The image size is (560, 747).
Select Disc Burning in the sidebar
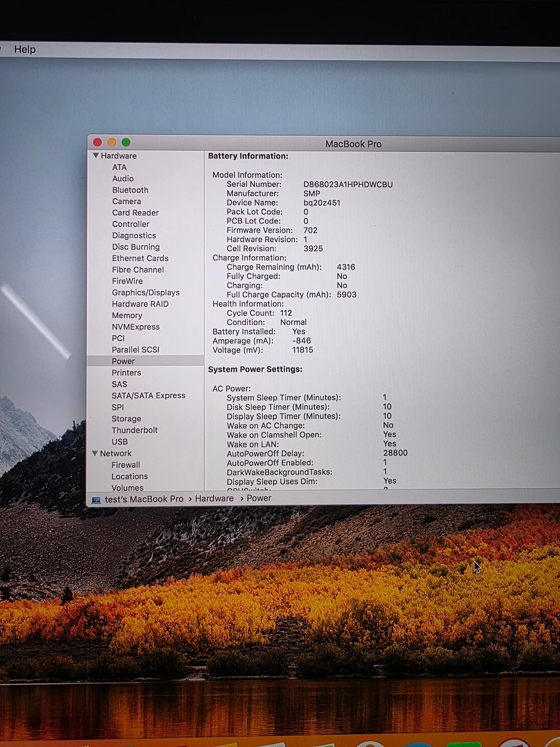click(x=136, y=247)
